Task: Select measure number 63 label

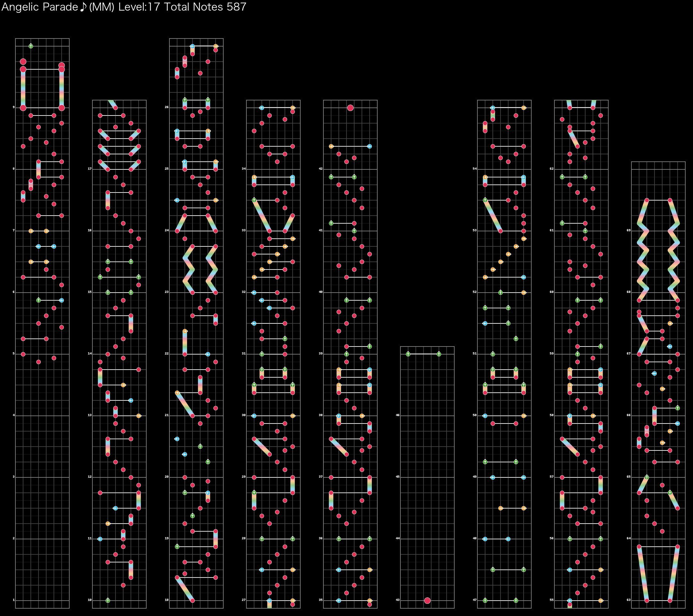Action: click(x=629, y=600)
